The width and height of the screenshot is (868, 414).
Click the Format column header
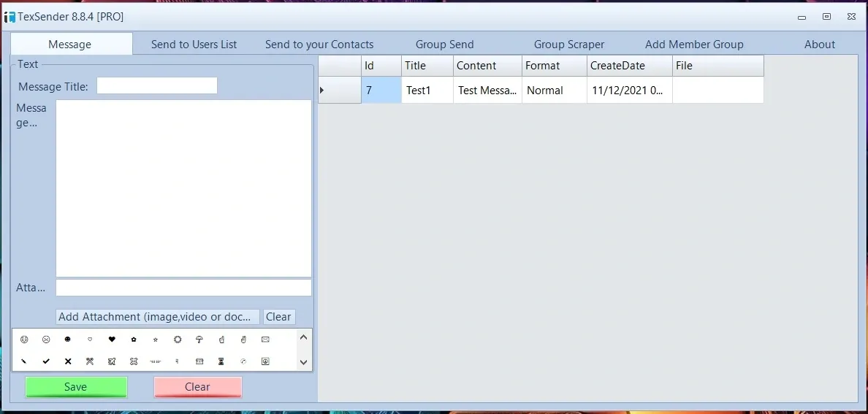coord(555,66)
